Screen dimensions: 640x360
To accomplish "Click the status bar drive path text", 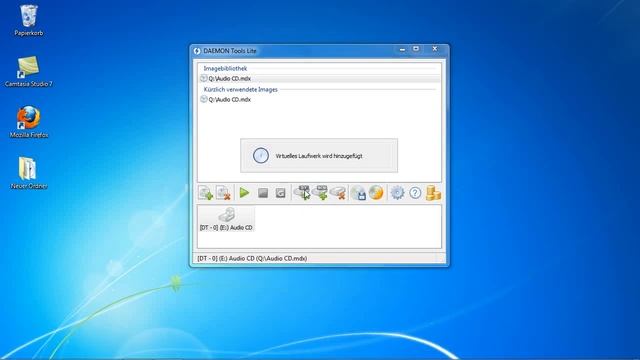I will pos(252,258).
